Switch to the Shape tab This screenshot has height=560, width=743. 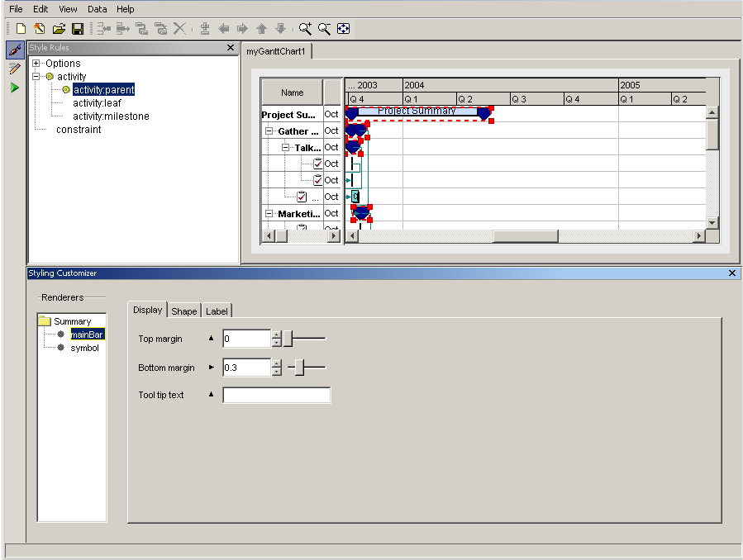[183, 311]
